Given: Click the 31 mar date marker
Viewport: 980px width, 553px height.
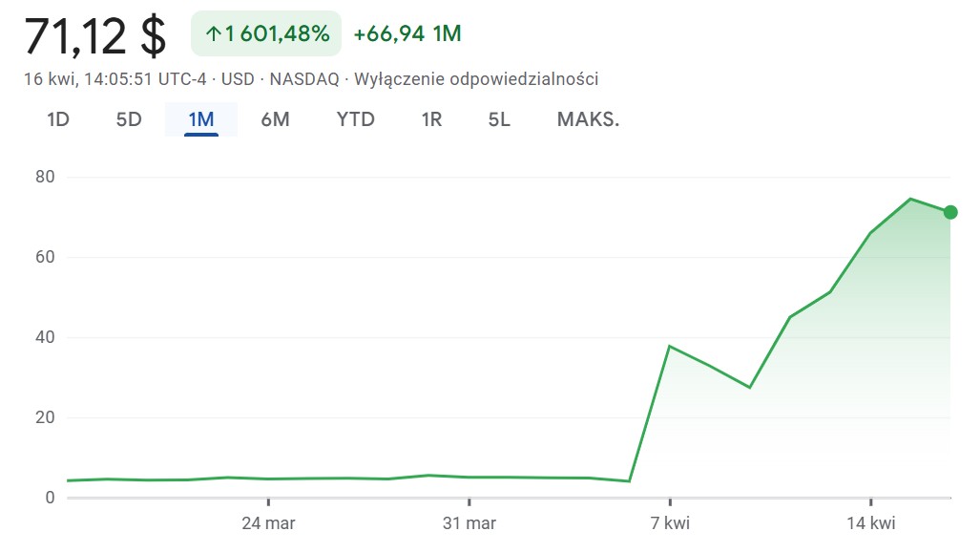Looking at the screenshot, I should (469, 523).
